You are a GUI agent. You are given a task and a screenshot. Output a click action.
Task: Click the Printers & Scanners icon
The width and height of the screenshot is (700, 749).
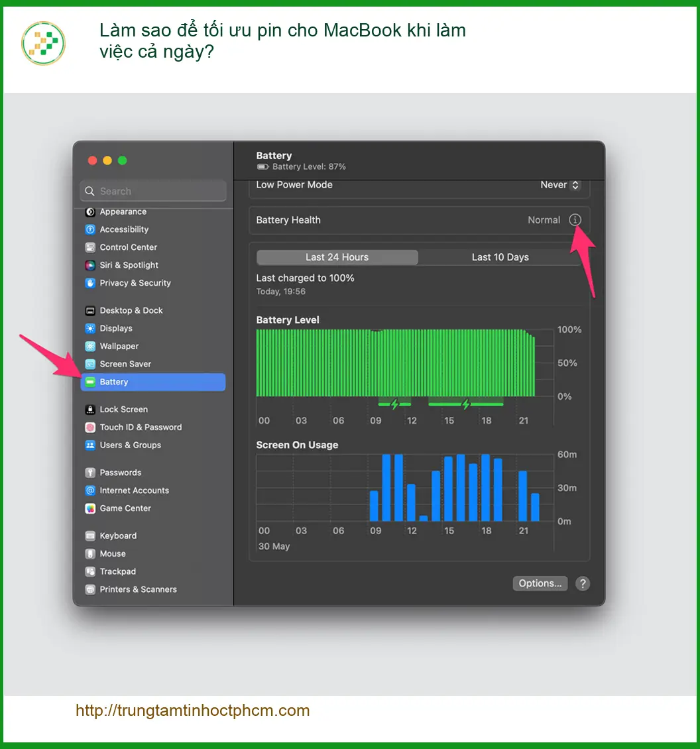90,589
